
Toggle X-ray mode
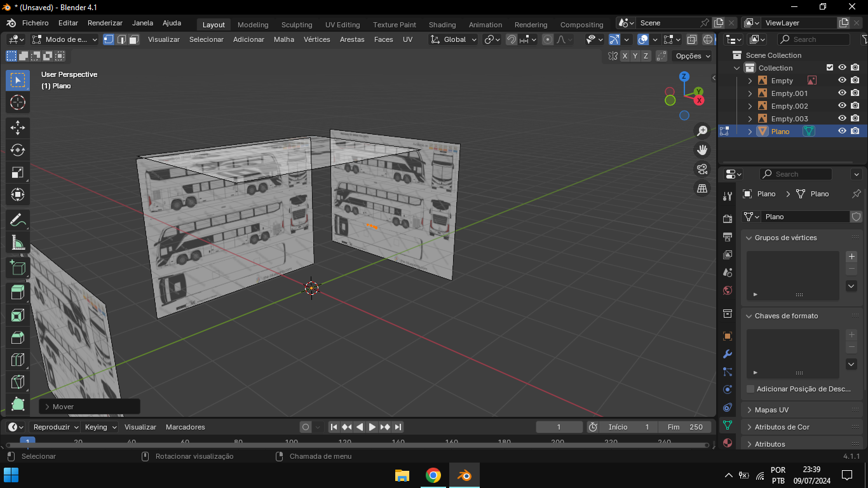coord(692,39)
